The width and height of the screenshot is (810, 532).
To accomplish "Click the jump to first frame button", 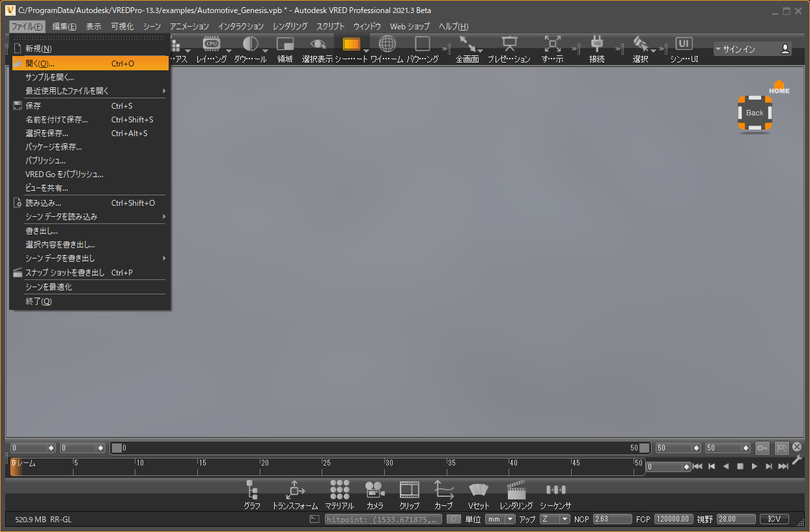I will click(697, 466).
